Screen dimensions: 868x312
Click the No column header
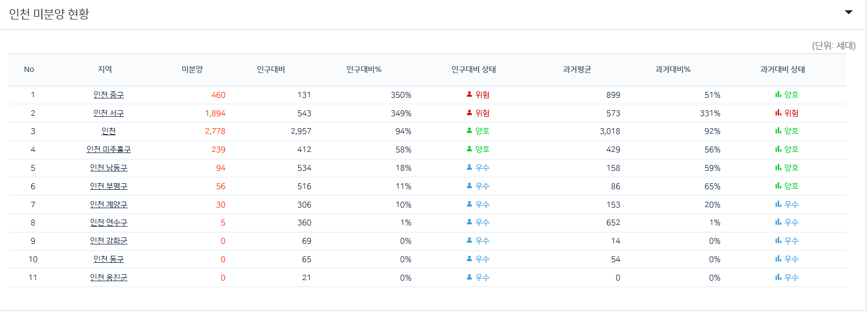coord(29,69)
